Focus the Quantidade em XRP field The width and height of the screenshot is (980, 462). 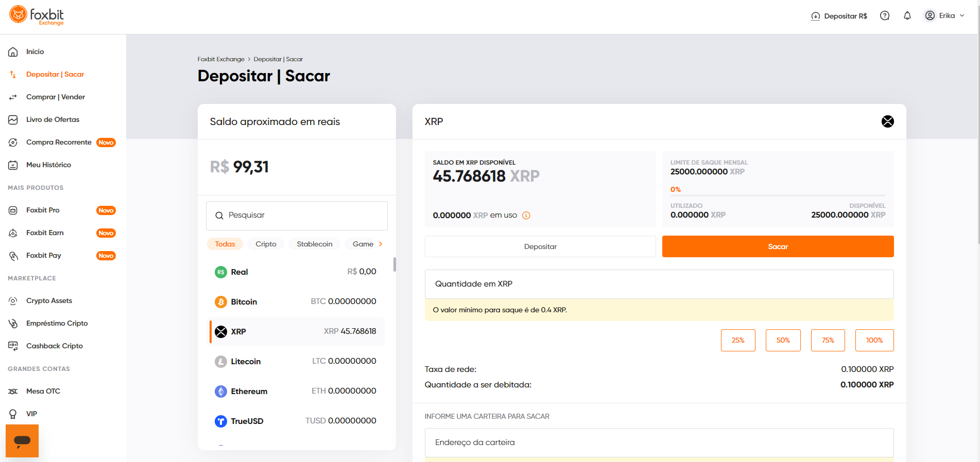pyautogui.click(x=659, y=285)
